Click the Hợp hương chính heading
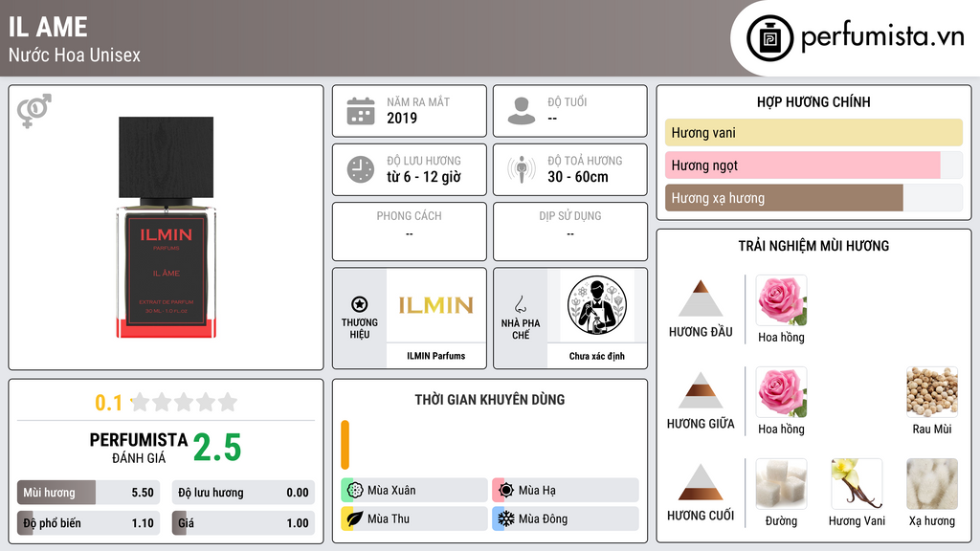 pyautogui.click(x=813, y=101)
